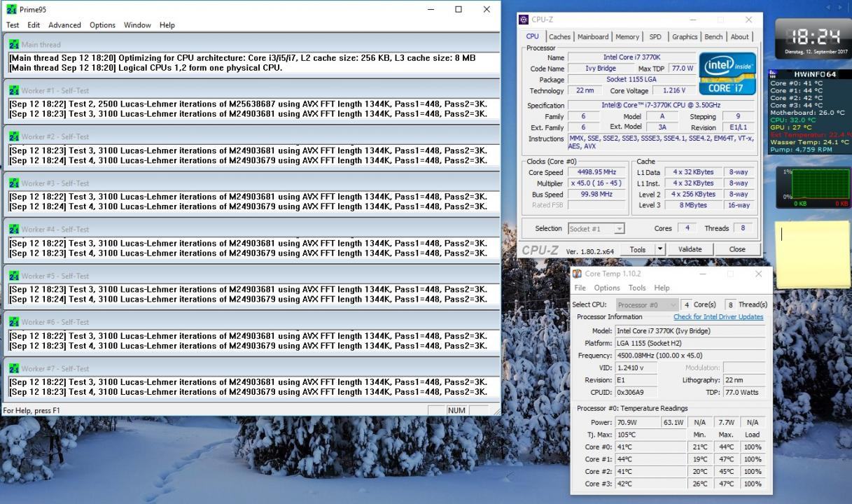This screenshot has height=504, width=852.
Task: Click the Tools button in CPU-Z
Action: (638, 249)
